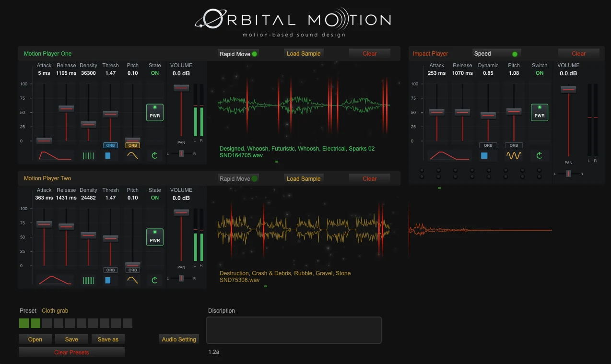
Task: Toggle the Pitch ORB button in Impact Player
Action: tap(514, 145)
